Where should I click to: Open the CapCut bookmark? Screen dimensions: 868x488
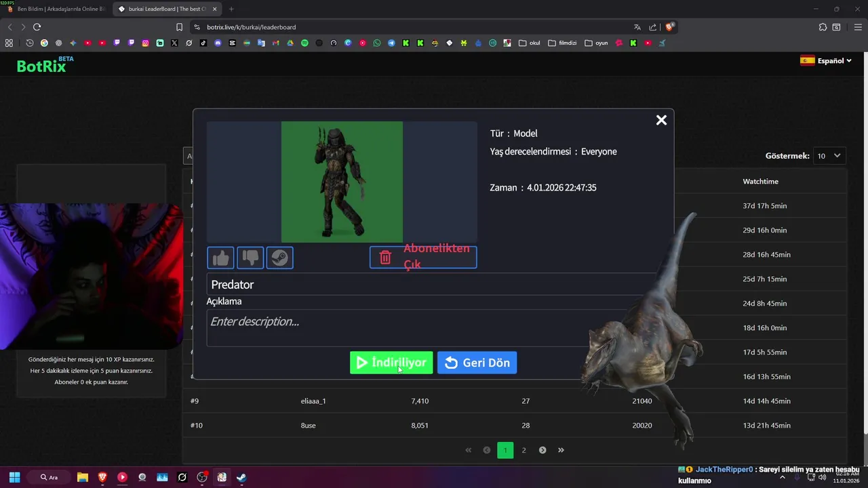point(232,43)
